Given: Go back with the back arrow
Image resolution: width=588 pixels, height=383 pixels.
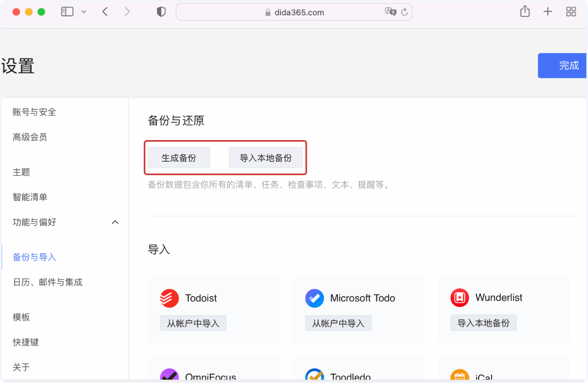Looking at the screenshot, I should (105, 12).
